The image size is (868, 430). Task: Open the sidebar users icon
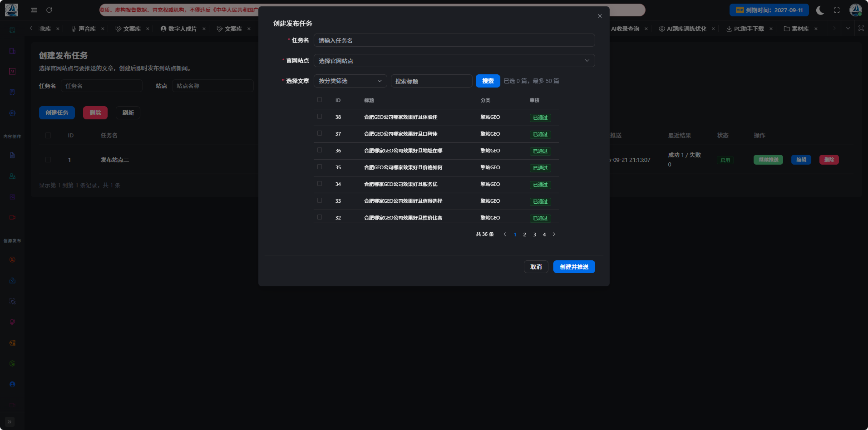pyautogui.click(x=12, y=176)
